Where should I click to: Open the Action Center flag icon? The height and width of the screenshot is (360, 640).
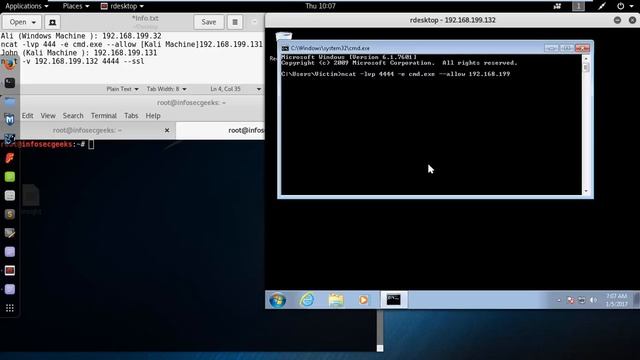click(571, 300)
